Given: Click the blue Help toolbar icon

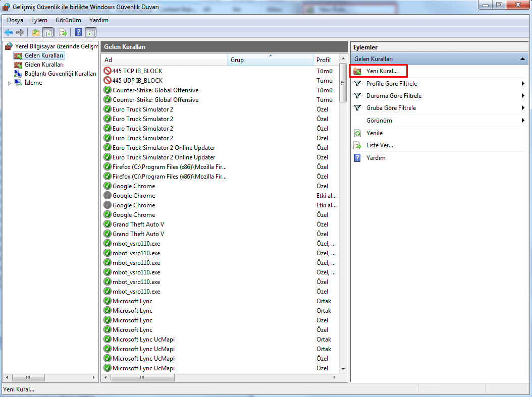Looking at the screenshot, I should (79, 33).
